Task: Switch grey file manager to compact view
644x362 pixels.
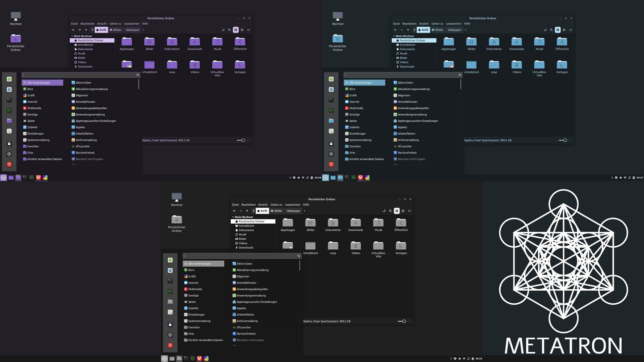Action: tap(410, 211)
